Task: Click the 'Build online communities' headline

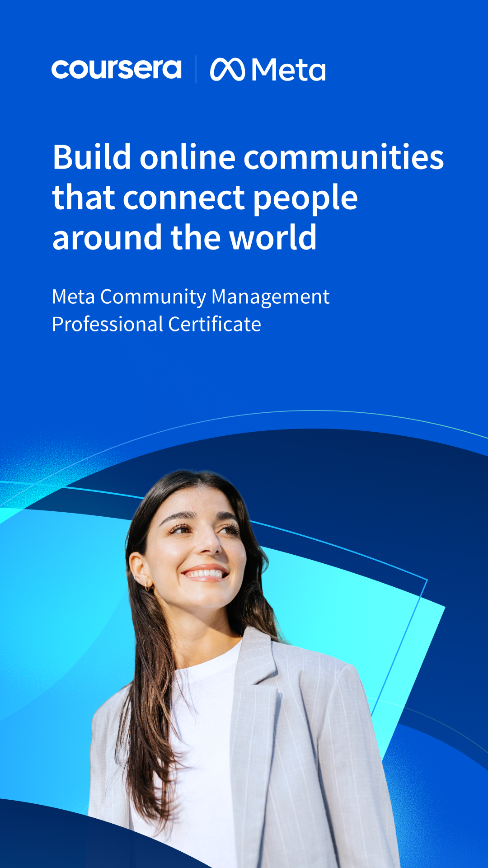Action: 248,197
